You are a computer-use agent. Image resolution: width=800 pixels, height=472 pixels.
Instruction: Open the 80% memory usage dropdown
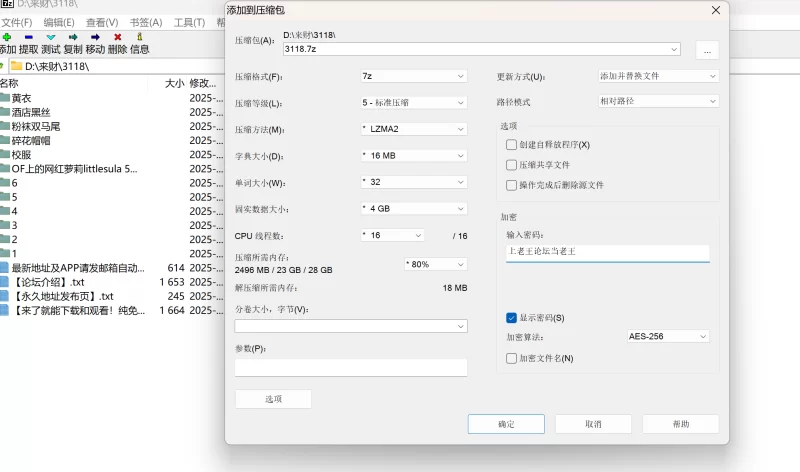[x=436, y=264]
